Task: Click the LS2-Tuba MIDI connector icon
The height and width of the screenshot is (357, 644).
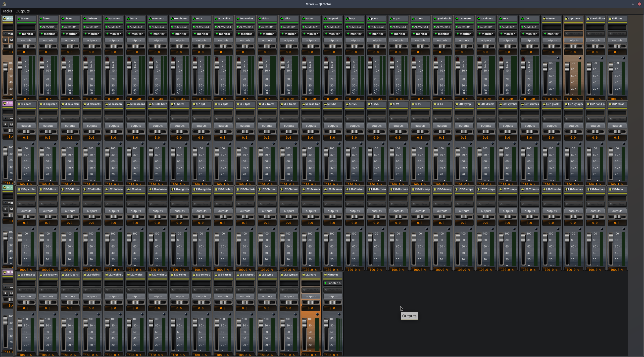Action: click(x=610, y=190)
